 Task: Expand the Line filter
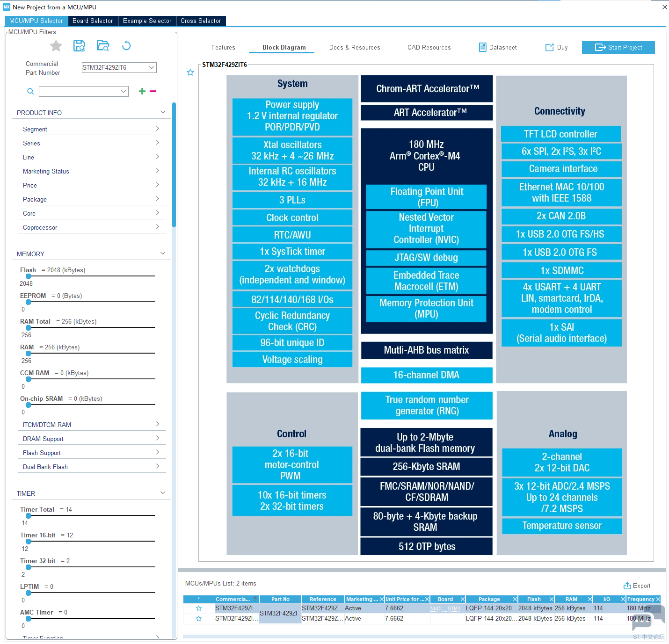(x=157, y=157)
